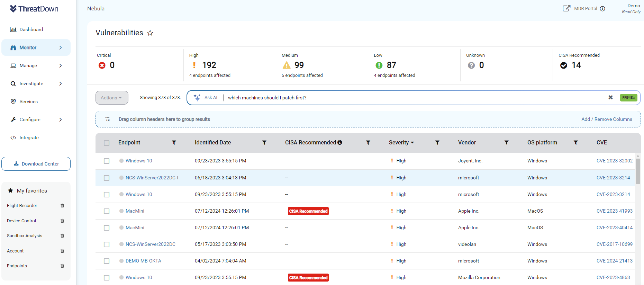The width and height of the screenshot is (644, 285).
Task: Click the vulnerabilities table vertical scrollbar
Action: [x=638, y=171]
